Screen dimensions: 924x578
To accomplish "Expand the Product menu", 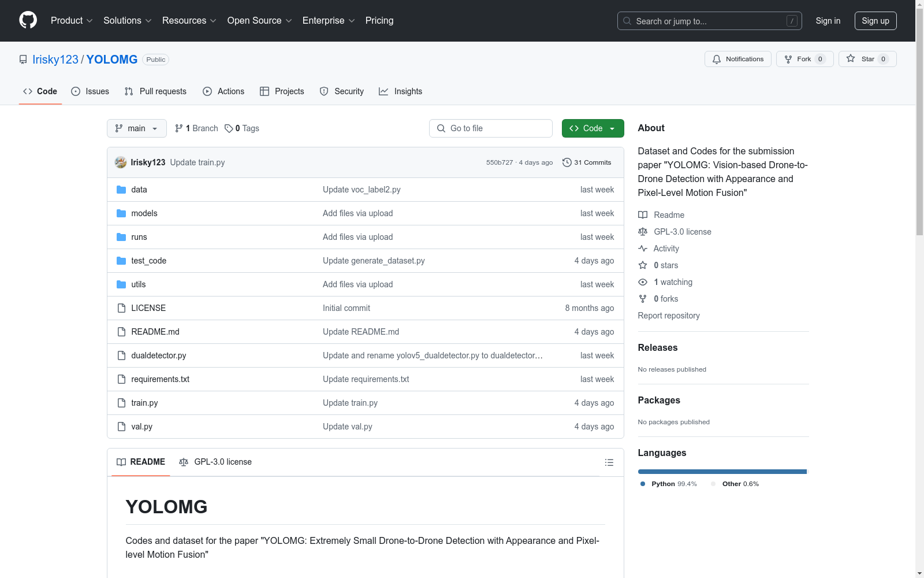I will click(72, 20).
